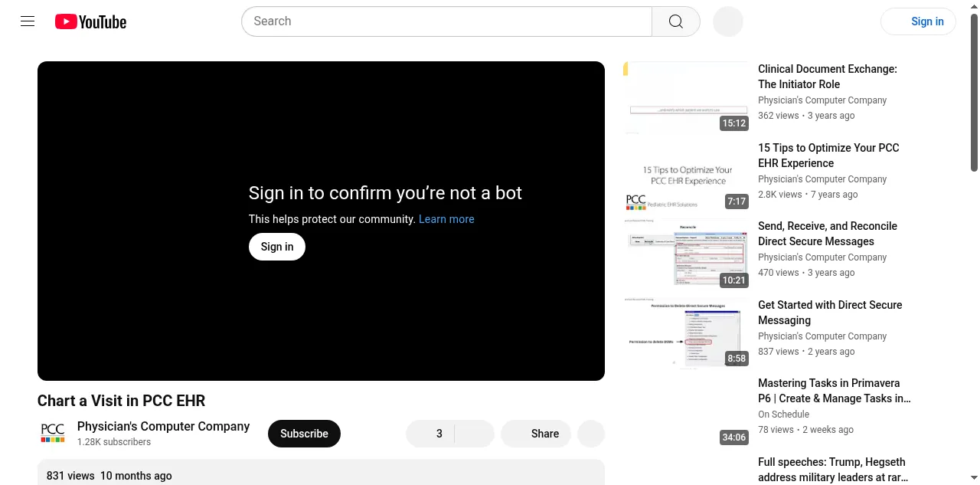This screenshot has width=980, height=485.
Task: Open Get Started with Direct Secure Messaging title
Action: click(x=830, y=313)
